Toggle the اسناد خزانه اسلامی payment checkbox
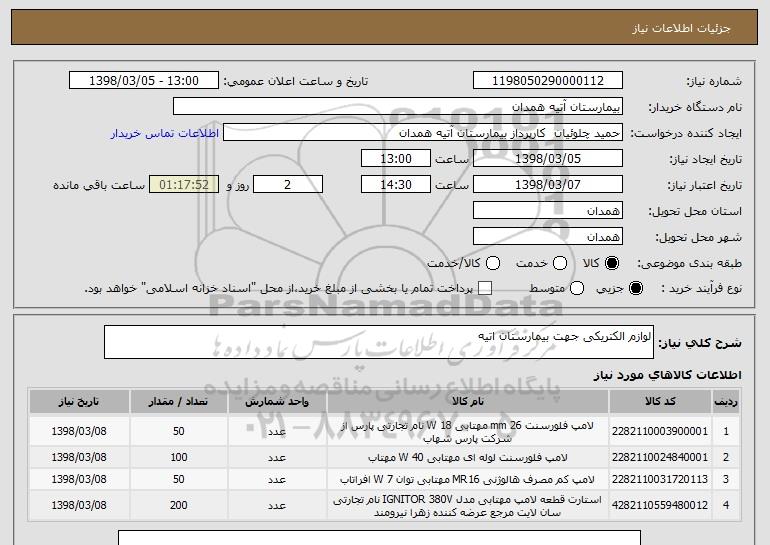 coord(485,288)
